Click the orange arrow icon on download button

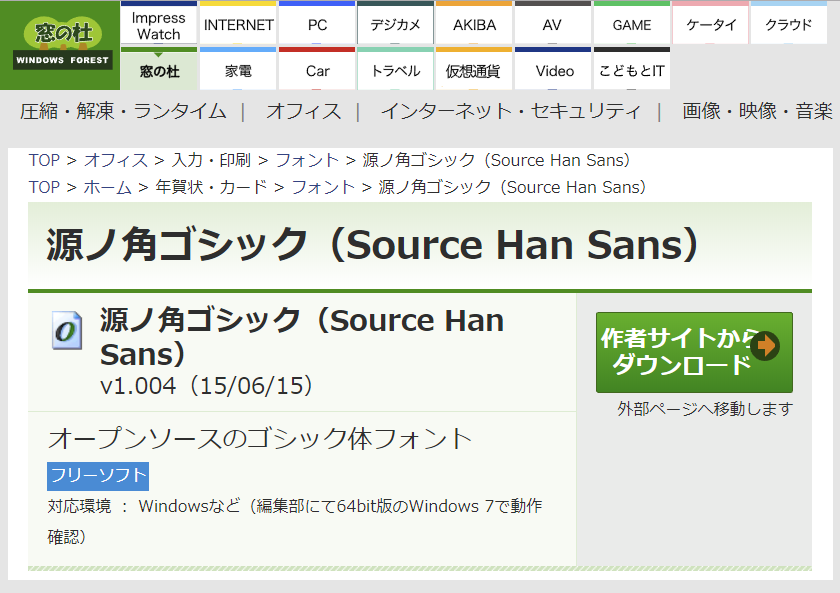point(766,346)
